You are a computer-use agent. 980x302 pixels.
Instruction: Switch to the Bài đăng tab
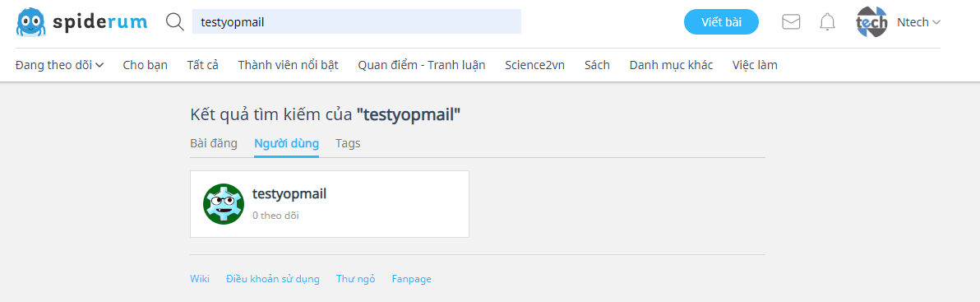[214, 143]
